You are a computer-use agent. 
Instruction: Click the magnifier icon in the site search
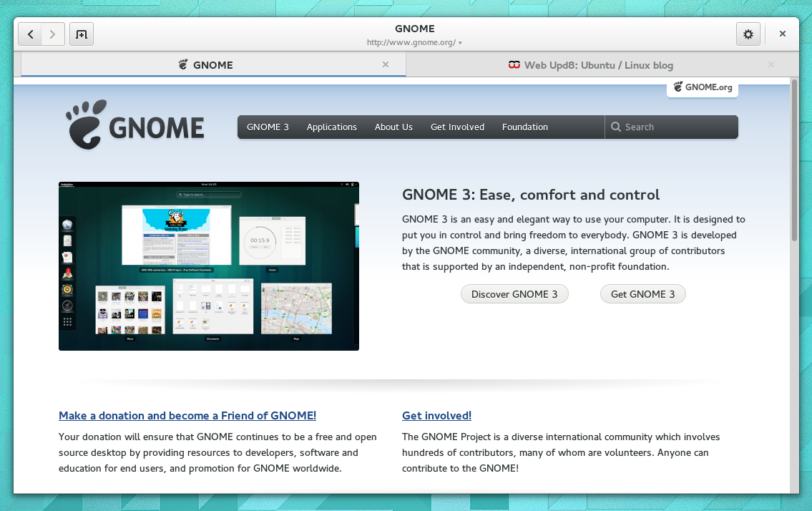[616, 127]
